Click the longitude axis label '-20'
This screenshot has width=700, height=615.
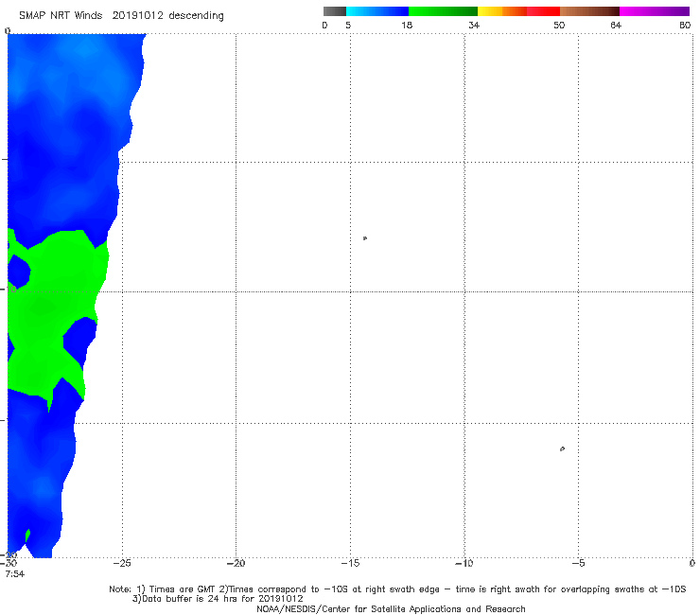click(236, 563)
